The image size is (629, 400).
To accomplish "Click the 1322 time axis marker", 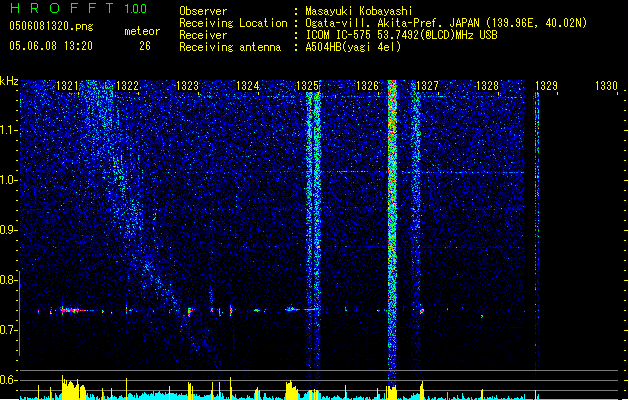I will coord(127,86).
